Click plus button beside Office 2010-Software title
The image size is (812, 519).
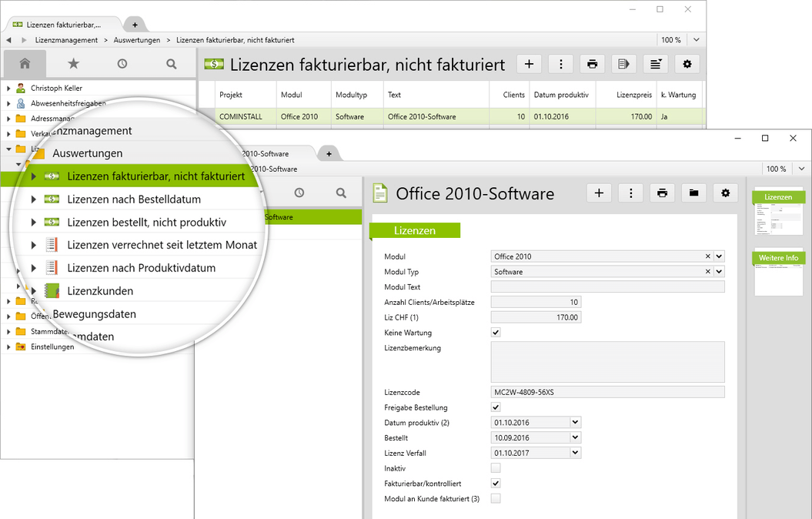click(x=599, y=193)
